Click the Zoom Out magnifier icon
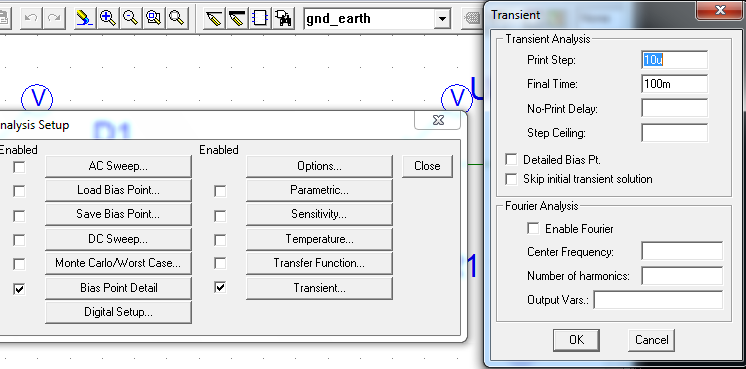746x369 pixels. coord(130,19)
